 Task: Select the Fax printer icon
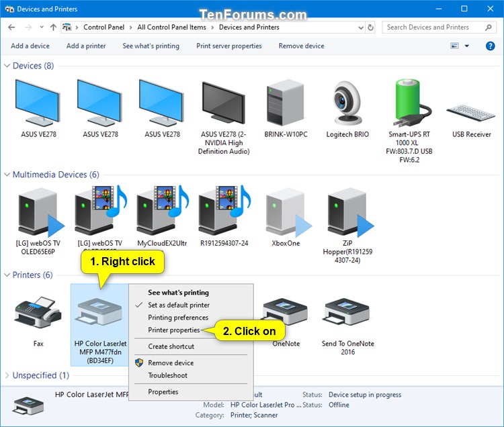pos(38,312)
